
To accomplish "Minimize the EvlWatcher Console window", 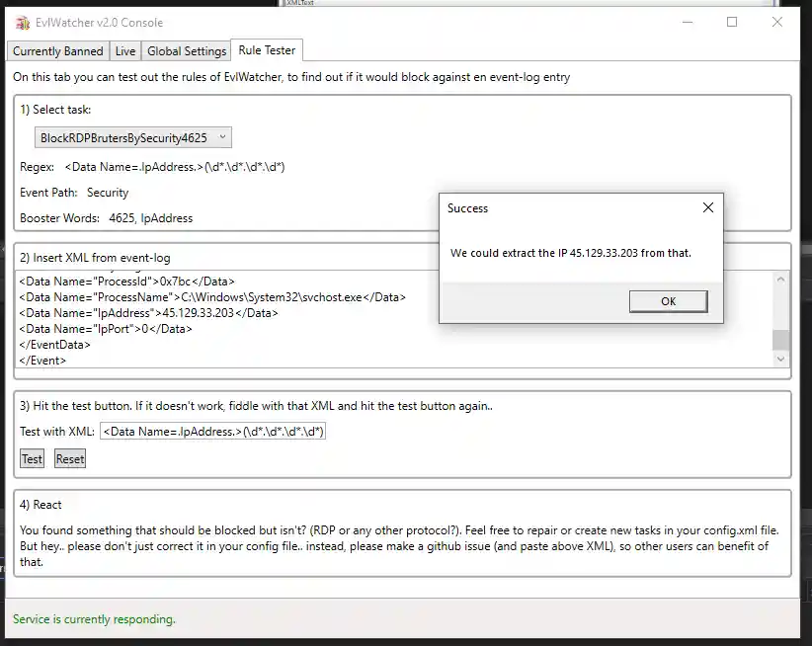I will point(688,23).
